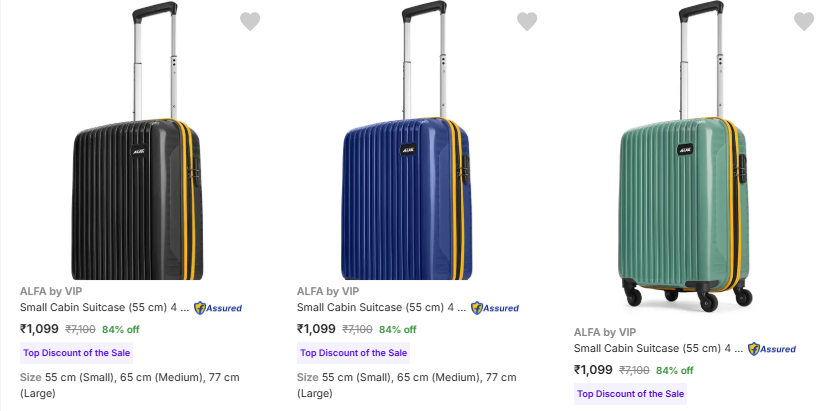828x411 pixels.
Task: Select Top Discount of the Sale tag, green suitcase
Action: pyautogui.click(x=631, y=394)
